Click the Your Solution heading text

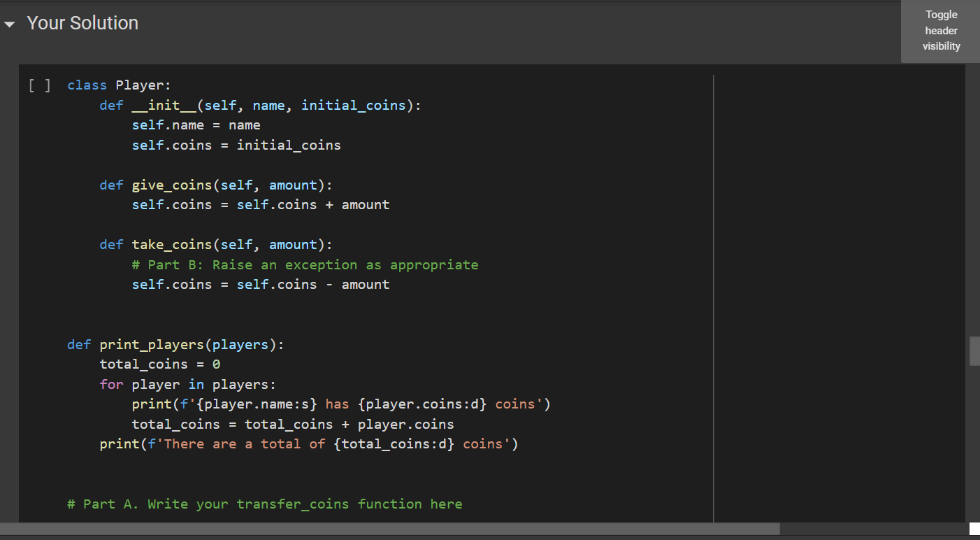pos(82,23)
